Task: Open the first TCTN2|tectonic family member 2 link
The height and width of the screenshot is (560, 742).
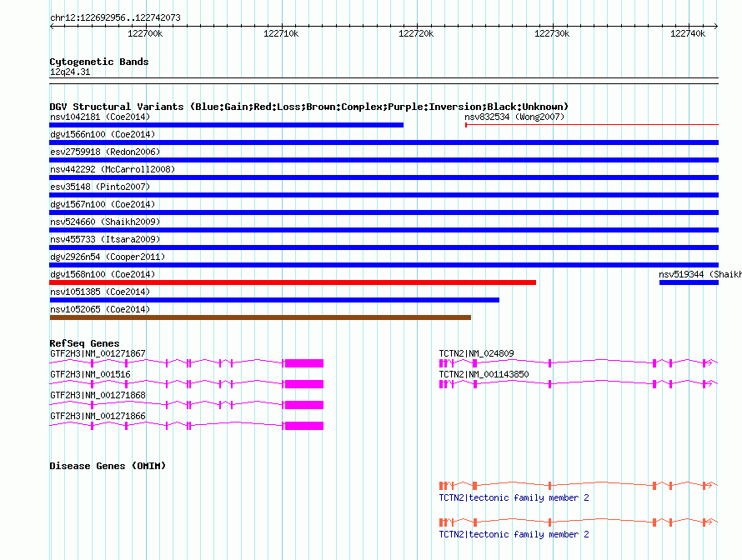Action: pos(514,497)
